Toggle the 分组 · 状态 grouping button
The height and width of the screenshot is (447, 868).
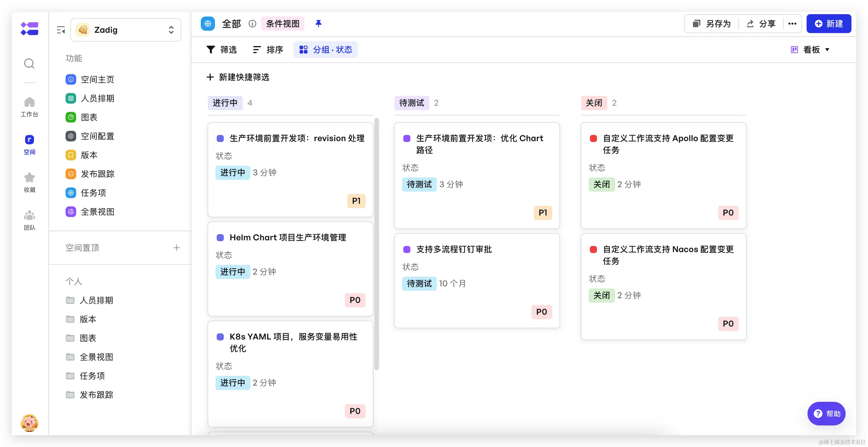pyautogui.click(x=325, y=50)
